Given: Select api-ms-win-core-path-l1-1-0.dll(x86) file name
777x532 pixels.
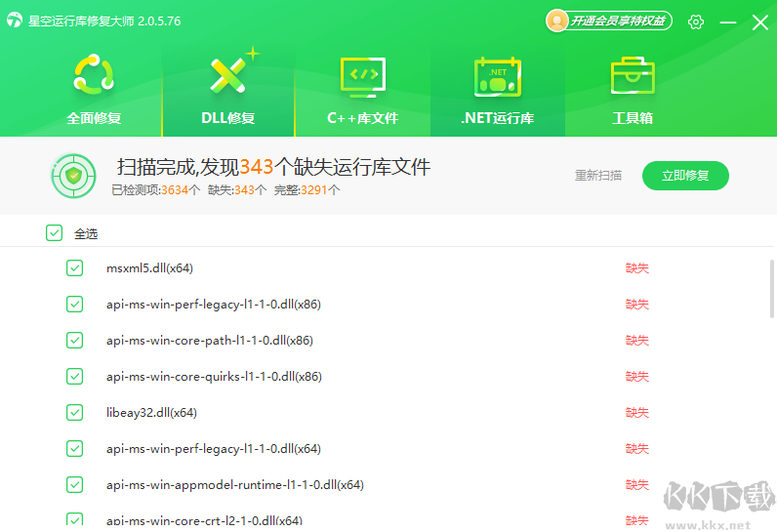Looking at the screenshot, I should [210, 341].
